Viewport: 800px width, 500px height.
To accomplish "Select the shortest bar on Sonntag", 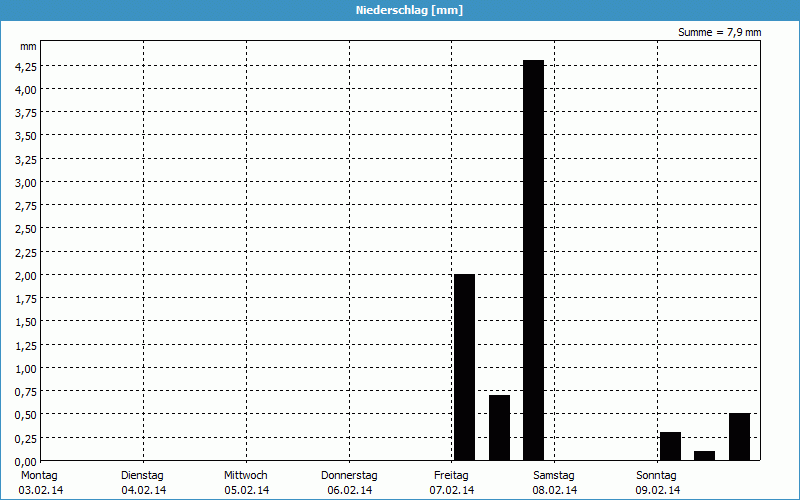I will pyautogui.click(x=704, y=455).
